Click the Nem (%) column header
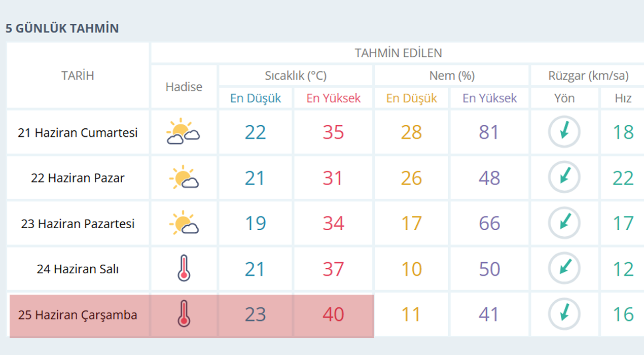This screenshot has width=644, height=355. point(452,76)
